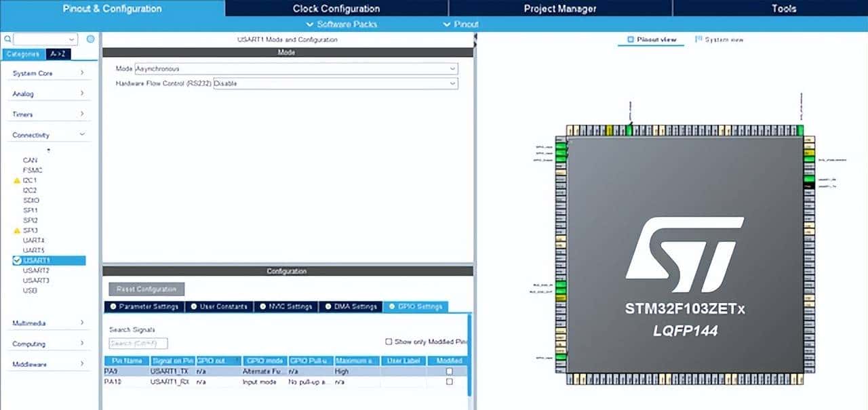Click the Reset Configuration button
The height and width of the screenshot is (410, 868).
click(x=146, y=289)
